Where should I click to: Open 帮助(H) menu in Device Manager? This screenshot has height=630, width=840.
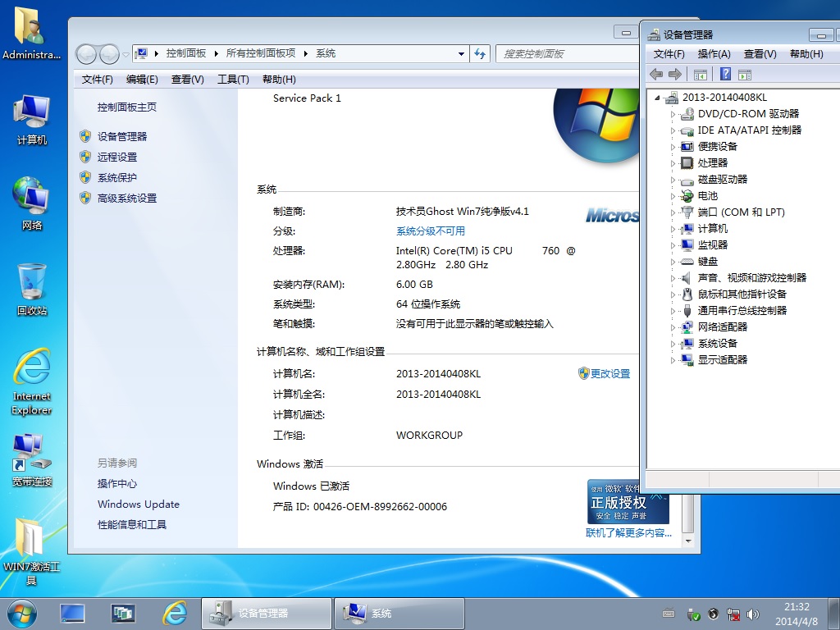806,53
